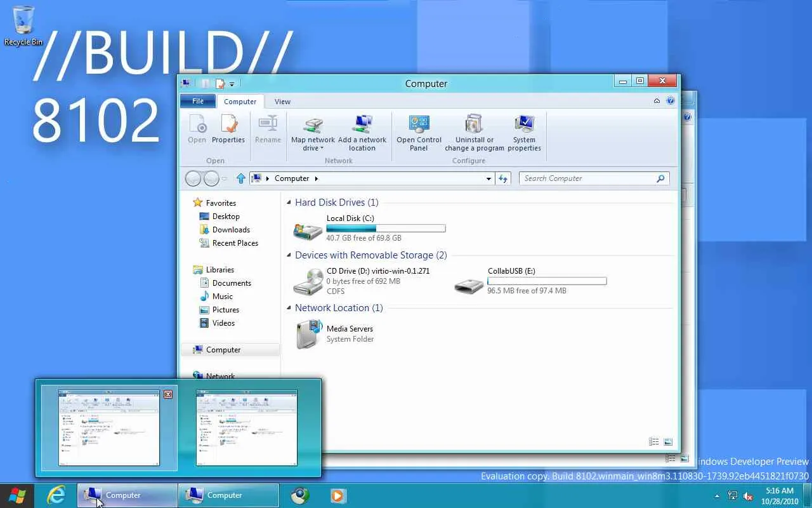Viewport: 812px width, 508px height.
Task: Click the Properties ribbon button
Action: coord(228,130)
